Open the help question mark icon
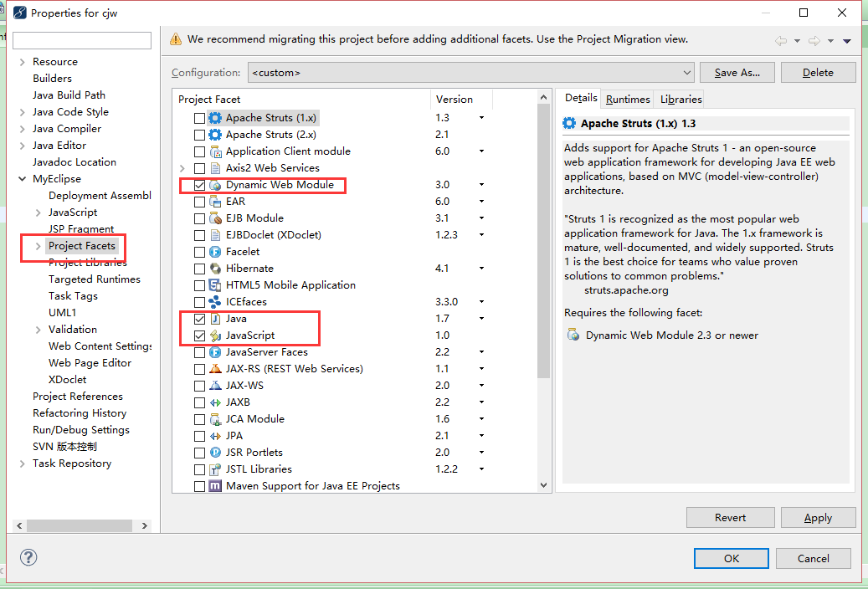 pos(28,557)
